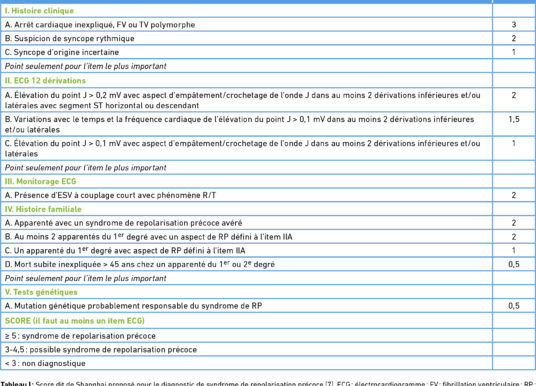Select the row about point J > 0,2 mV

268,100
